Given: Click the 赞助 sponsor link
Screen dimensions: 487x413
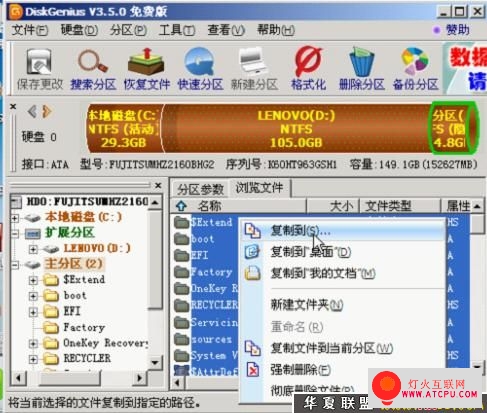Looking at the screenshot, I should (x=457, y=30).
